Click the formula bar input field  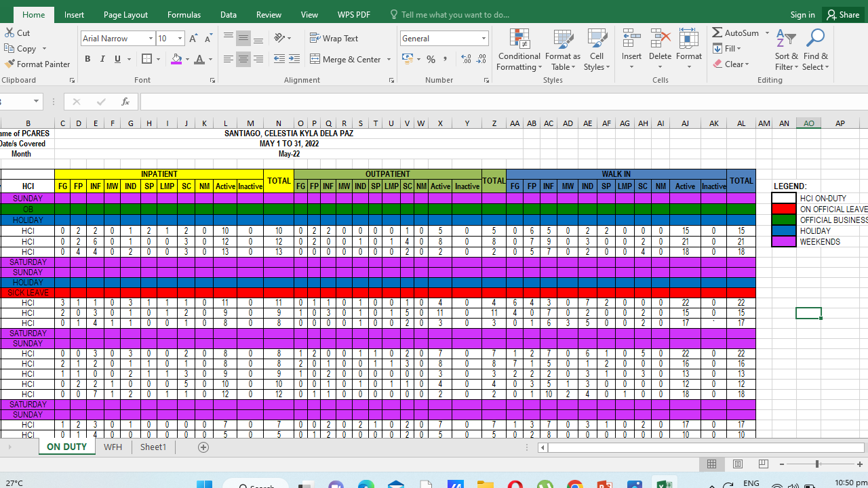click(x=503, y=102)
